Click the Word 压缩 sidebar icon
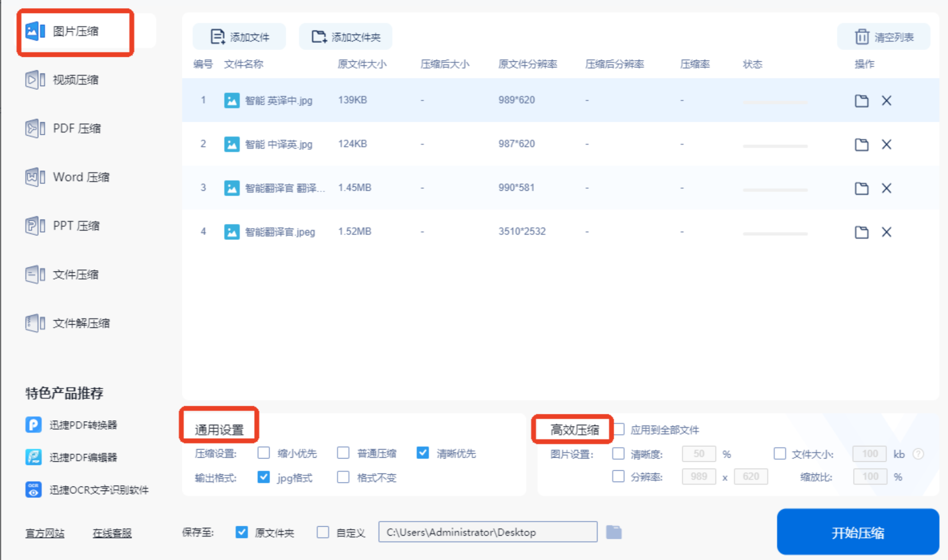The image size is (948, 560). pos(35,177)
